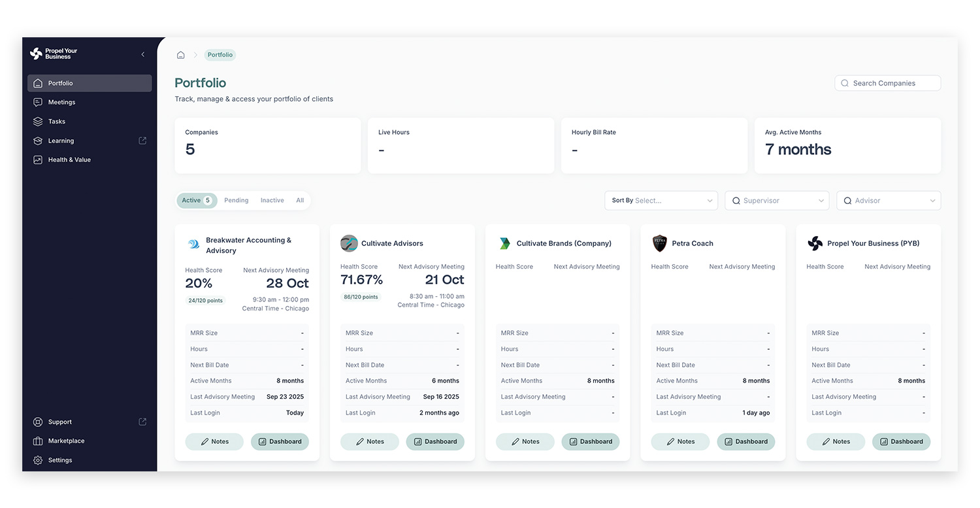
Task: Click the Portfolio breadcrumb label
Action: click(x=220, y=55)
